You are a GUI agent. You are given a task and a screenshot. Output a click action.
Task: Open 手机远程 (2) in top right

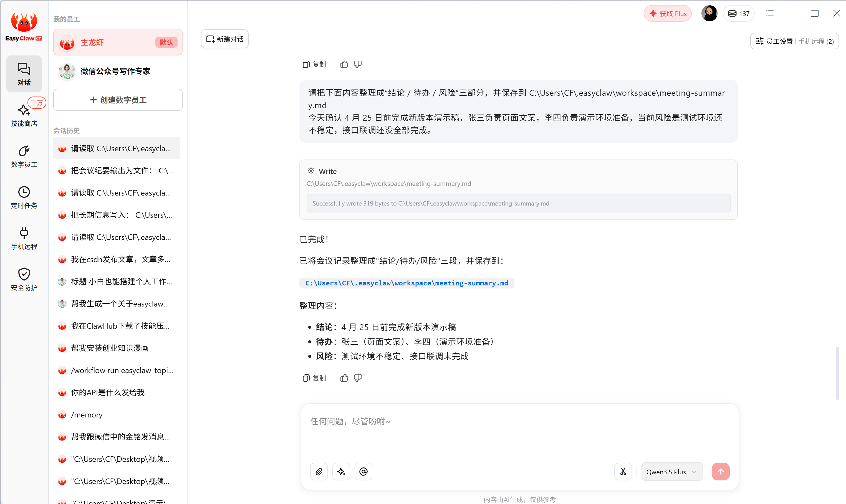point(816,41)
